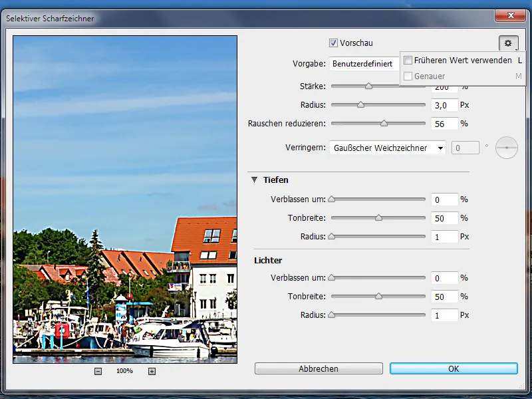Click Lichter Tonbreite slider handle

378,297
